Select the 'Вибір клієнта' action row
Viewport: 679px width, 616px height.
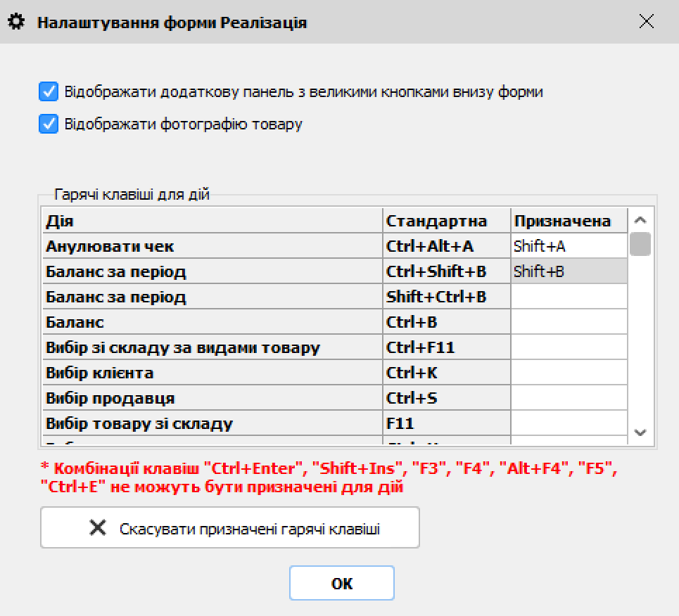tap(211, 372)
